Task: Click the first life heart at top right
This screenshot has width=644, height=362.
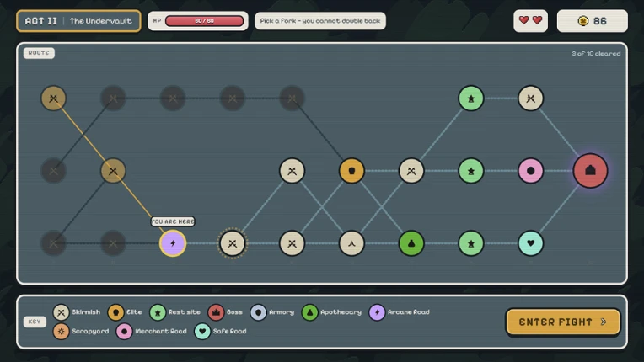Action: (x=523, y=20)
